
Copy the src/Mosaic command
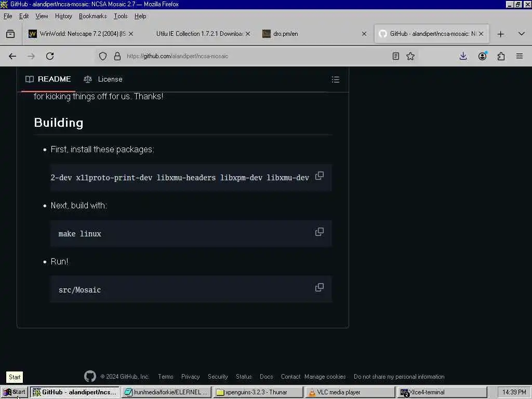(x=320, y=287)
